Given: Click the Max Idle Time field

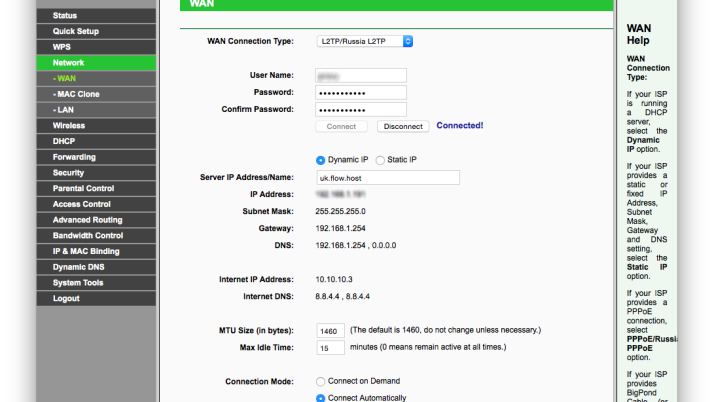Looking at the screenshot, I should point(330,348).
